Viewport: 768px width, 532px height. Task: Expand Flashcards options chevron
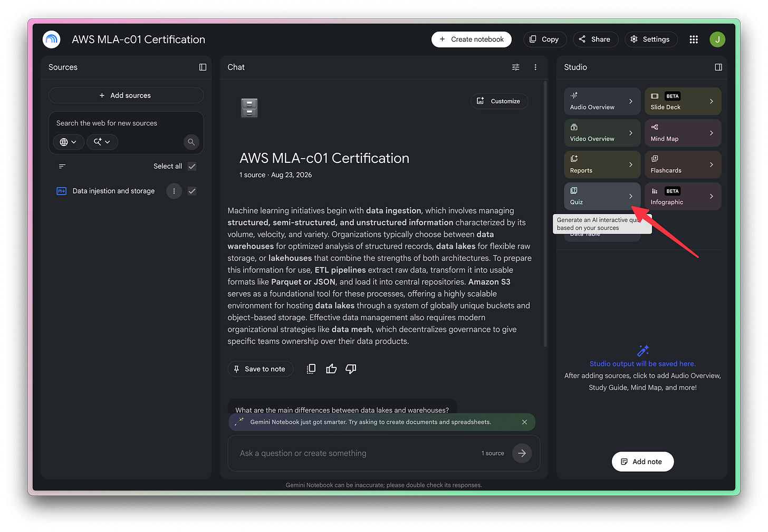coord(711,165)
